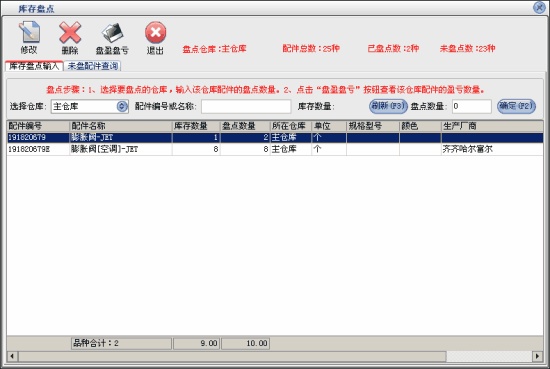
Task: Open the 选择仓库 dropdown arrow
Action: click(x=122, y=106)
